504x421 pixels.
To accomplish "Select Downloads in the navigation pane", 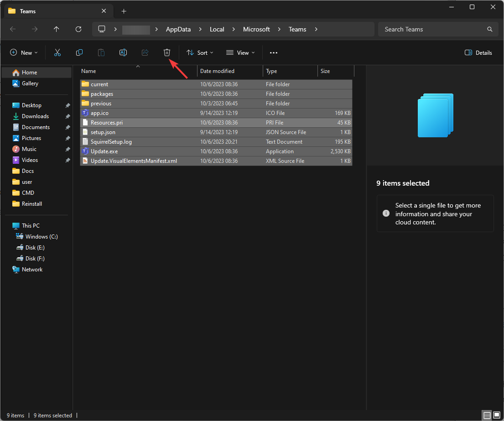I will coord(35,116).
